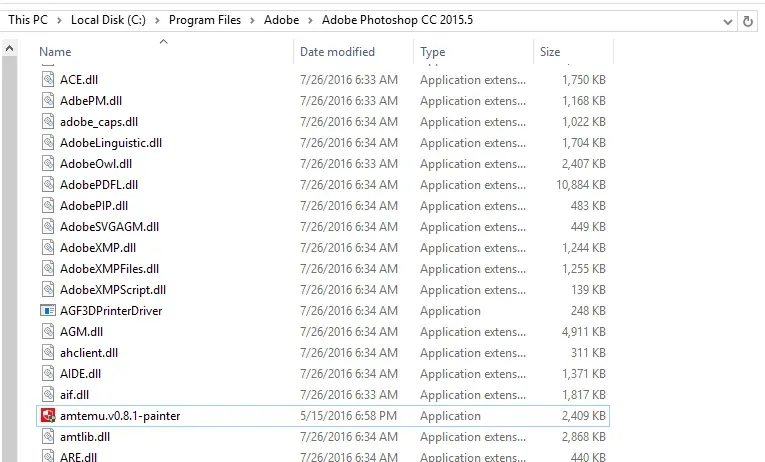This screenshot has width=765, height=462.
Task: Navigate to Local Disk (C:) breadcrumb
Action: click(x=108, y=20)
